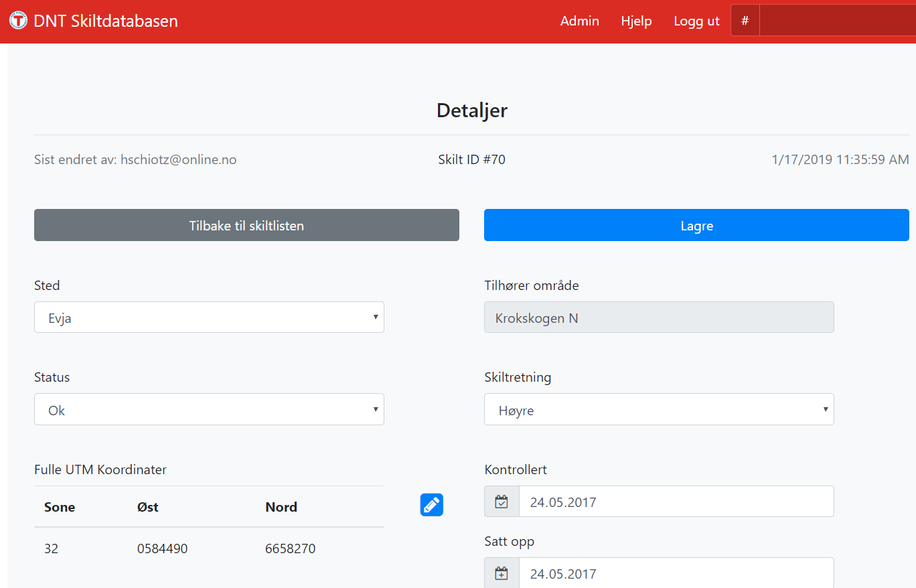Image resolution: width=916 pixels, height=588 pixels.
Task: Click the Satt opp label
Action: (510, 541)
